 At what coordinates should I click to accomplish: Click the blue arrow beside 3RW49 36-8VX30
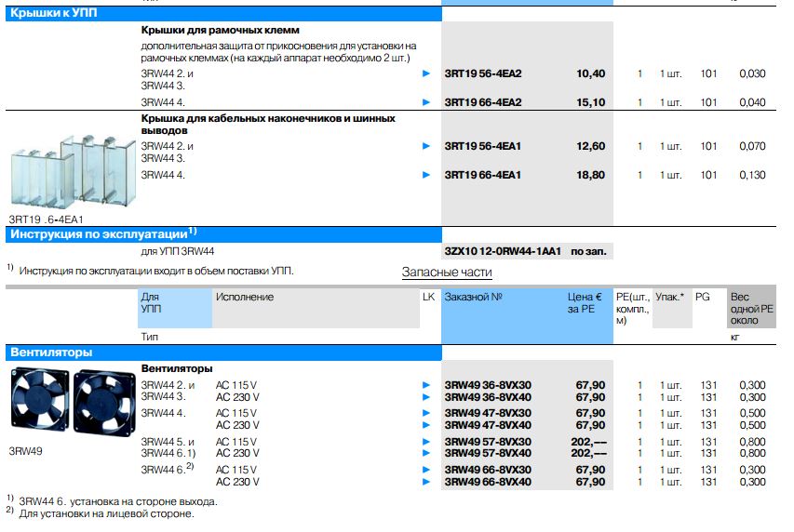426,385
